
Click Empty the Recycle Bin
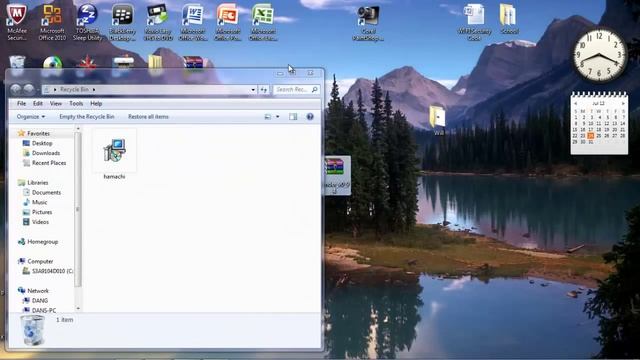(x=87, y=117)
